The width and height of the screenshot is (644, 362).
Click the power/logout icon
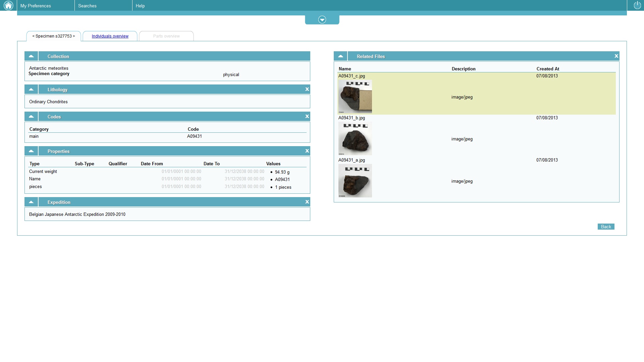(x=637, y=5)
